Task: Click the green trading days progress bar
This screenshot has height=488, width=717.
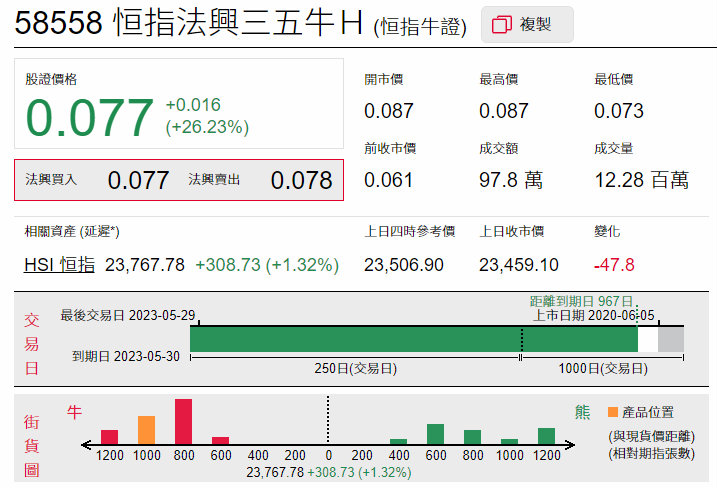Action: point(414,339)
